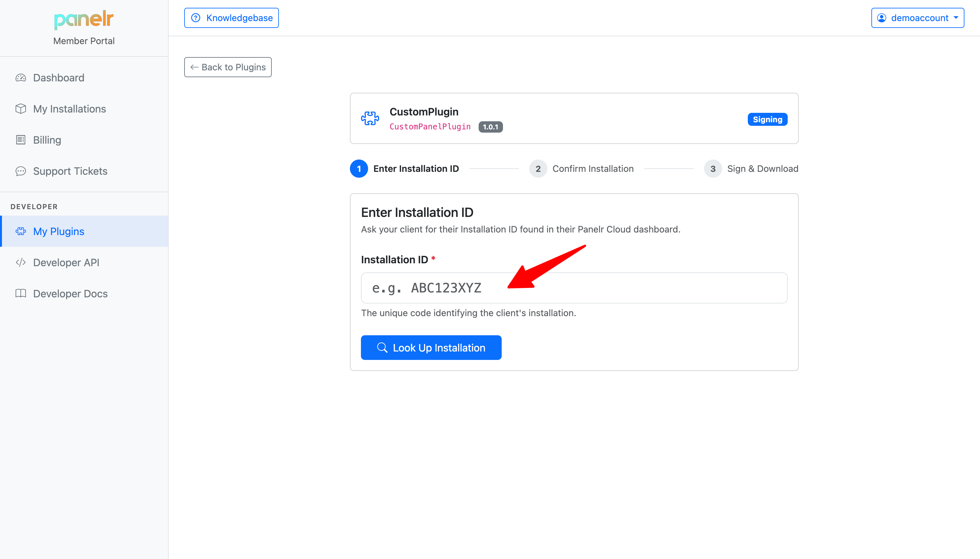Click the Support Tickets chat bubble icon
Viewport: 980px width, 559px height.
point(21,171)
